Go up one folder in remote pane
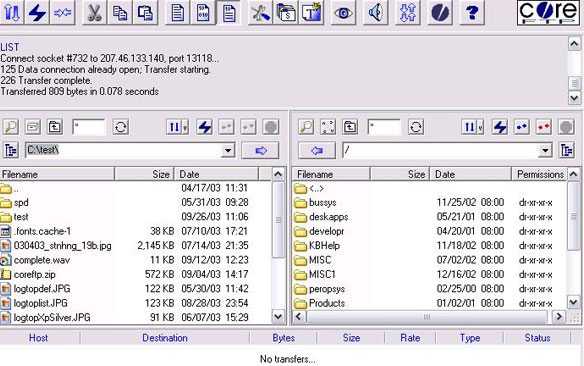 click(350, 127)
